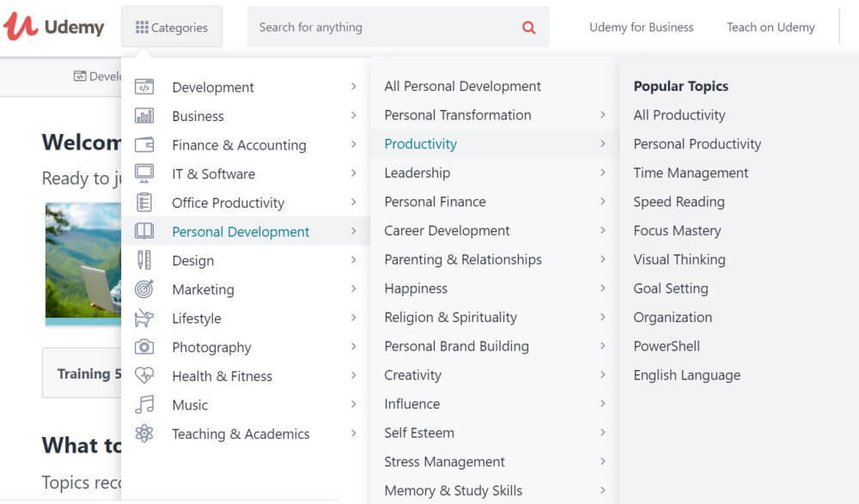Go to Udemy for Business
This screenshot has width=859, height=504.
tap(641, 27)
